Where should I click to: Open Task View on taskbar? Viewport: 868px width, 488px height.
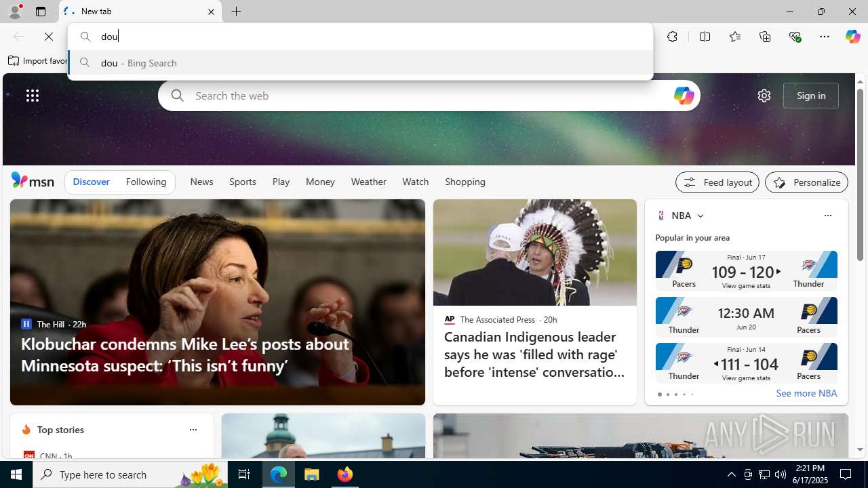coord(244,474)
